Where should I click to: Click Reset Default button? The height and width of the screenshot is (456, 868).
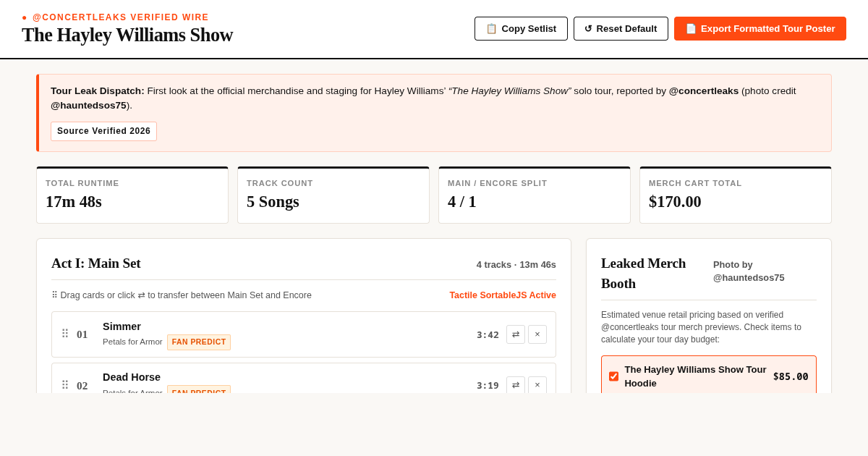pos(621,28)
